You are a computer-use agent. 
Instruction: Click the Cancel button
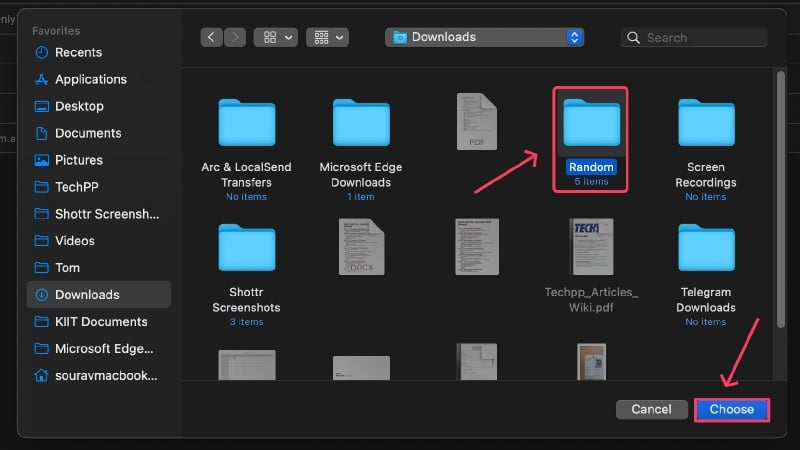point(652,410)
